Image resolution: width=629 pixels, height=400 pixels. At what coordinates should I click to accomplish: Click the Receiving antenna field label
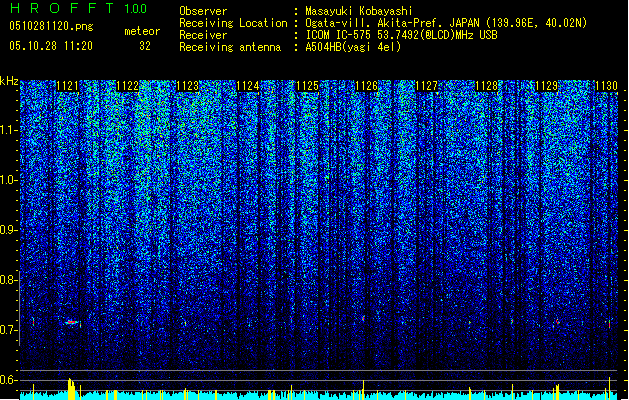230,47
